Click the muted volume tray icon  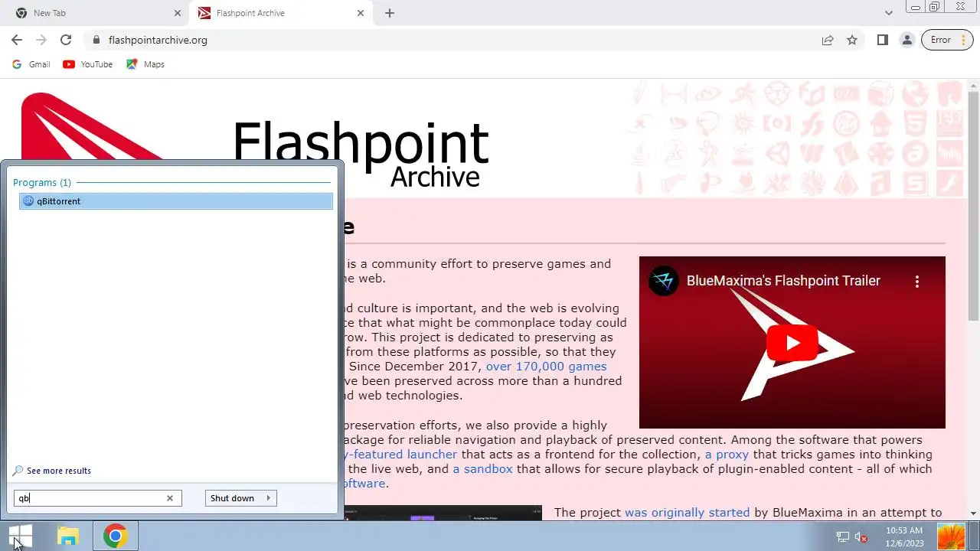(861, 537)
